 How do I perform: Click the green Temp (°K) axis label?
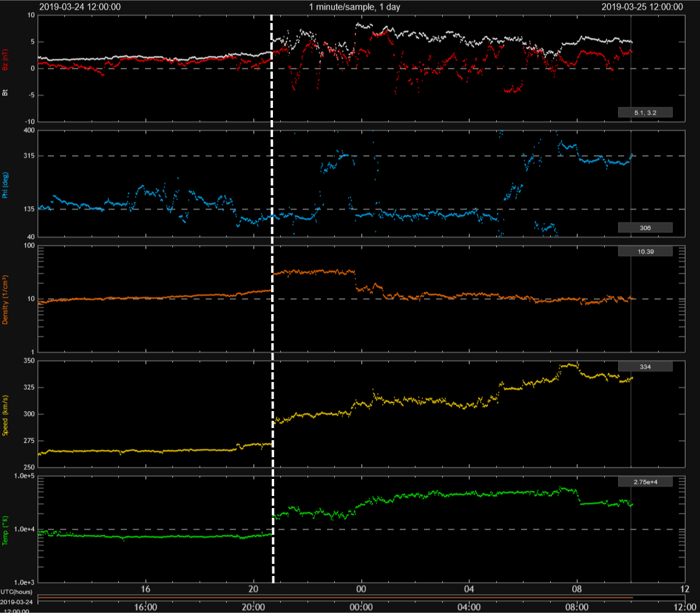click(6, 531)
